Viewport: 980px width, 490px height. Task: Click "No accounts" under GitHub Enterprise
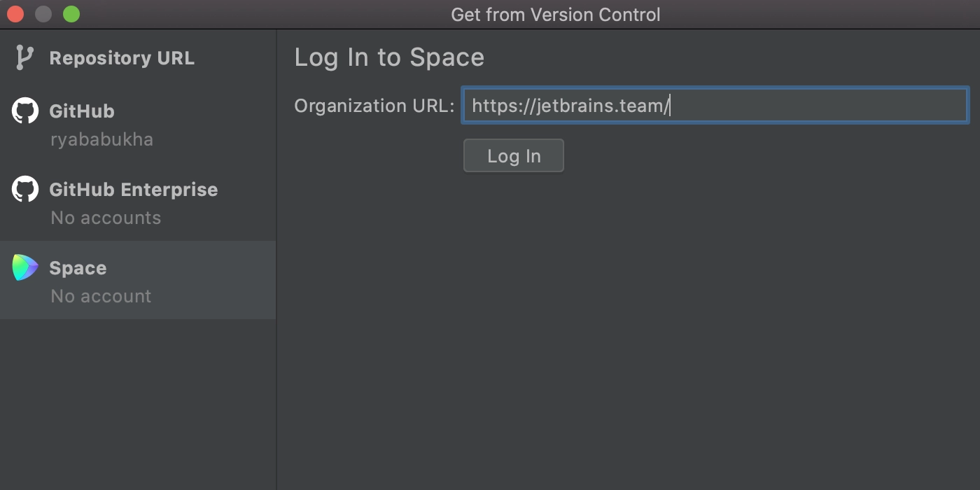(x=106, y=218)
